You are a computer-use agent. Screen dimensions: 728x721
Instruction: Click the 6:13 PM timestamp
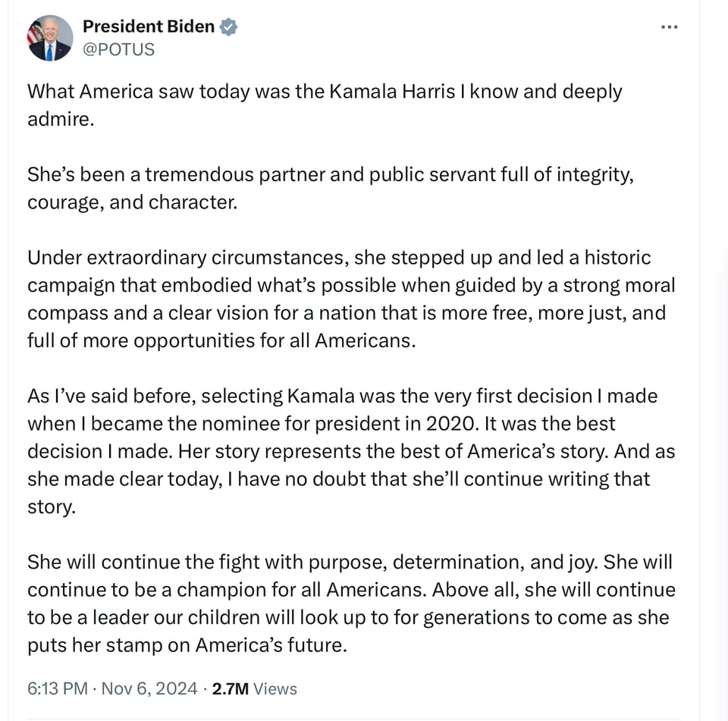[57, 688]
